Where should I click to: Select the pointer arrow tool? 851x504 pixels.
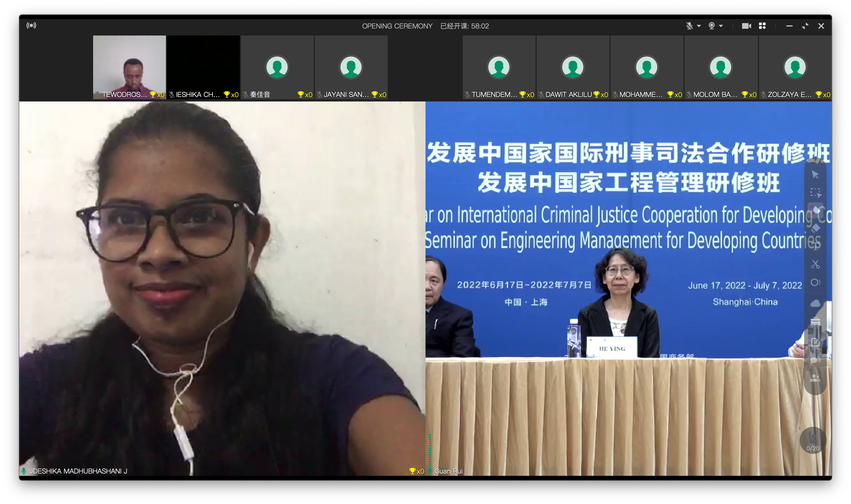[x=815, y=174]
